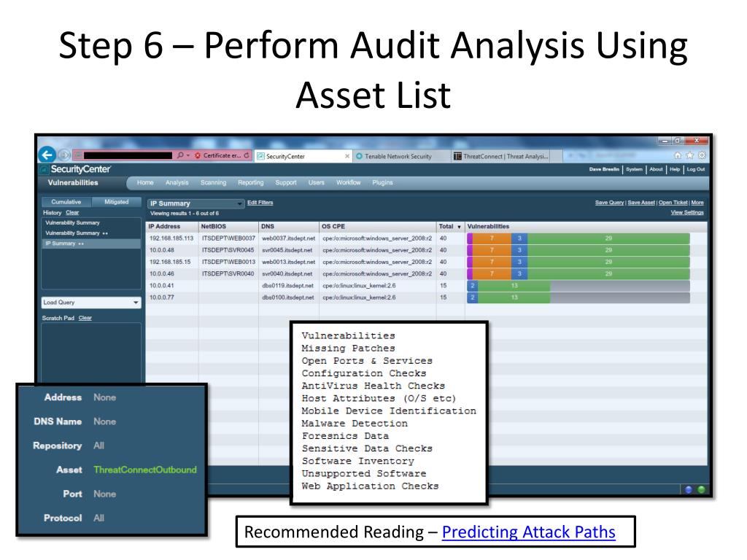Click green bar segment for 10.0.0.48
747x560 pixels.
[x=608, y=251]
